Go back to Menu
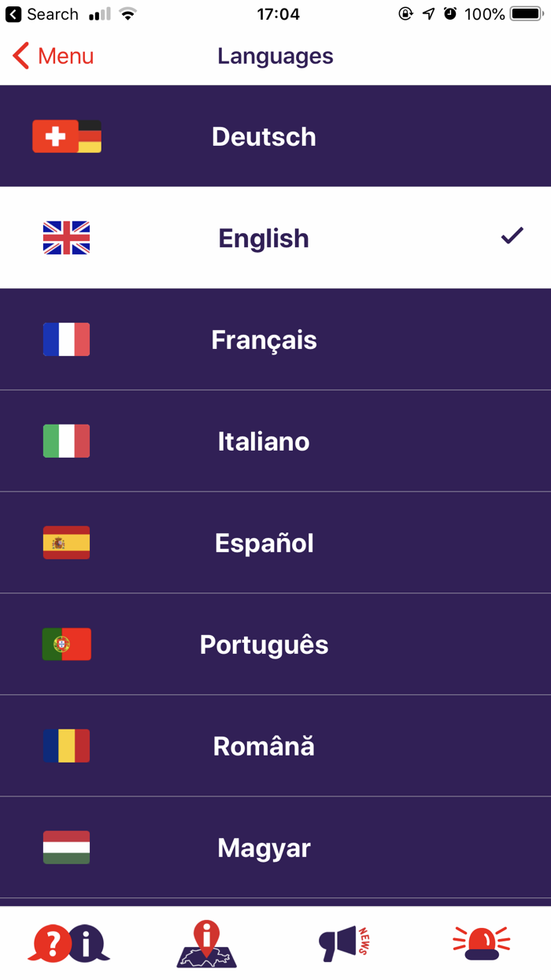Screen dimensions: 551x980 click(54, 56)
